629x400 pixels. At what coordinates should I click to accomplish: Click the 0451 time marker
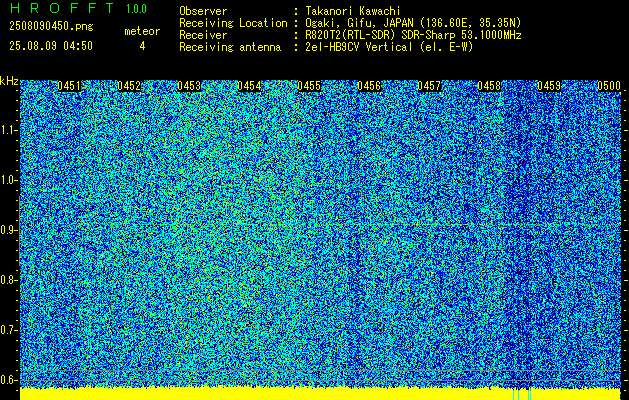[x=69, y=86]
